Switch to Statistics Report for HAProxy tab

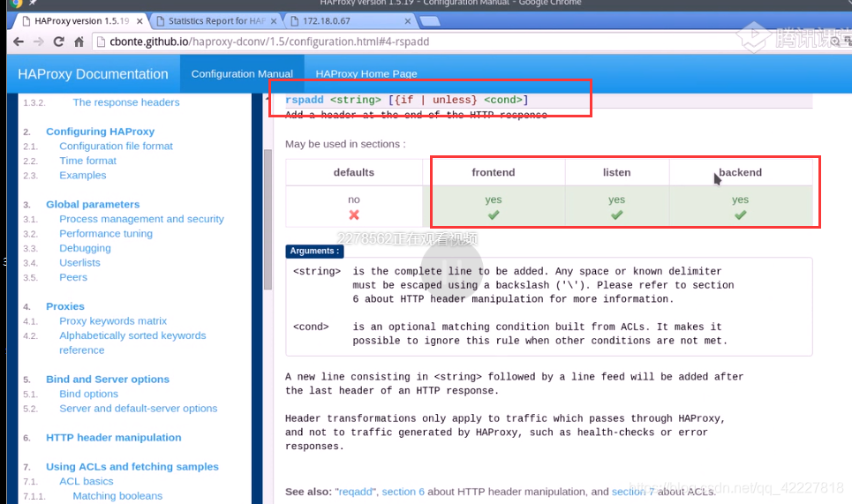216,21
